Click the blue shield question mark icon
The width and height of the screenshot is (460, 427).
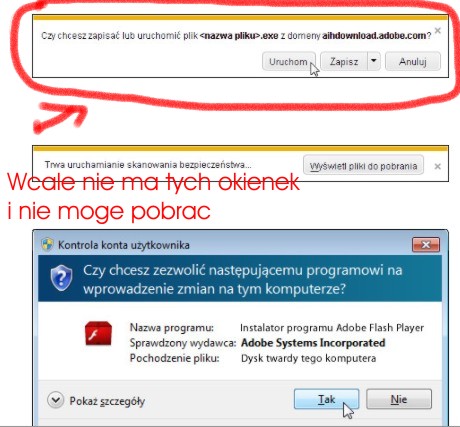(x=61, y=278)
